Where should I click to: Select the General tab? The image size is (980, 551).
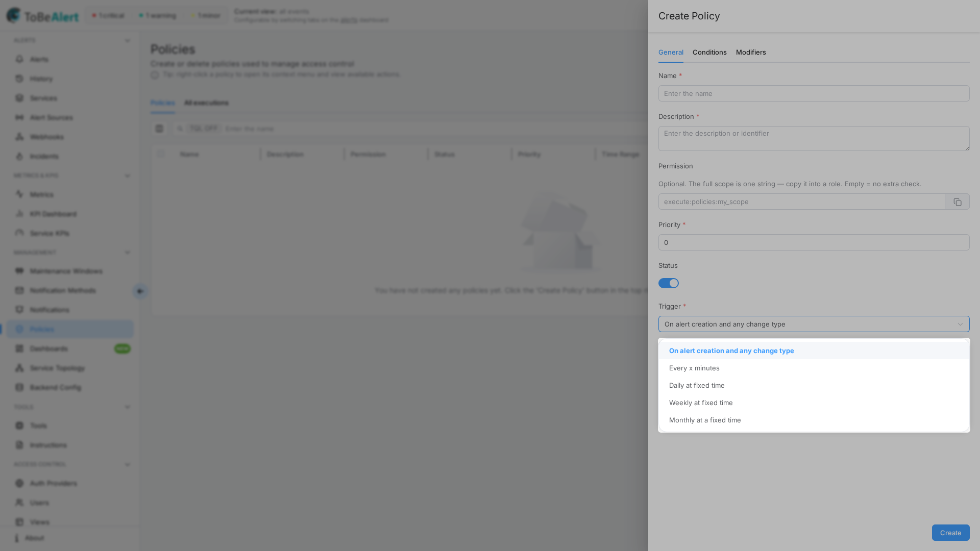671,53
